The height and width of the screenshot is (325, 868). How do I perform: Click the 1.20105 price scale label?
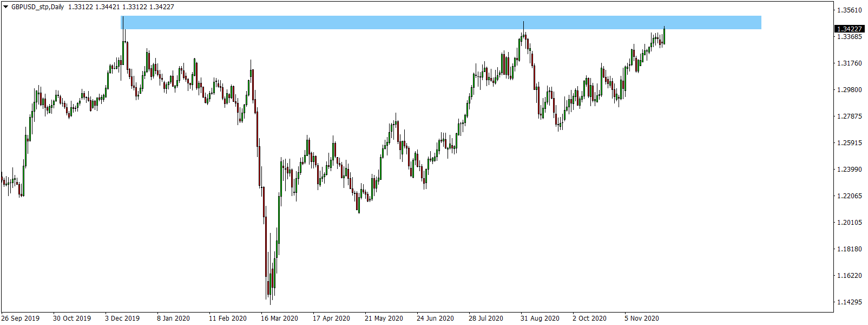(849, 223)
